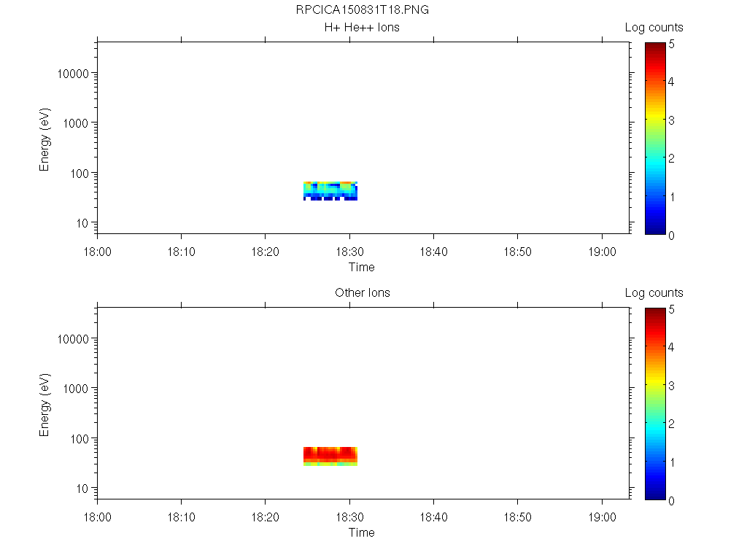Click the 18:50 tick label of H+ He++ plot

click(517, 252)
